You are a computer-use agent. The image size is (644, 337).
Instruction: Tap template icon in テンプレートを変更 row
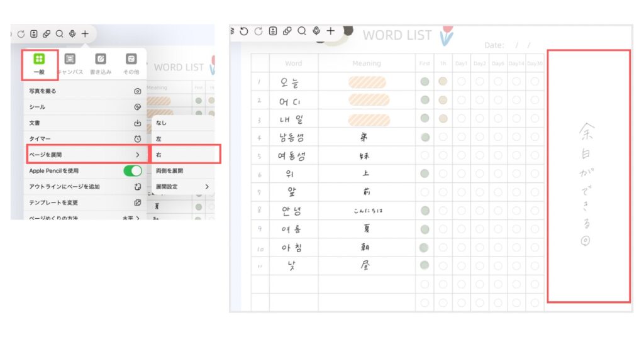click(138, 203)
